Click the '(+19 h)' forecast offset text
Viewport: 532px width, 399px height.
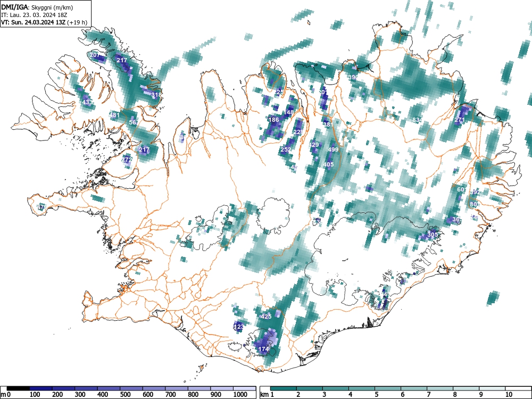point(77,23)
